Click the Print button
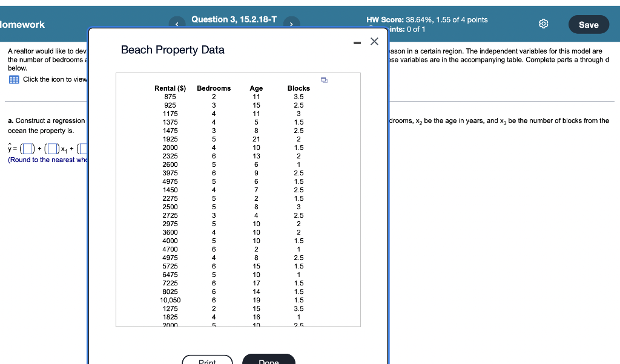Screen dimensions: 620x364 pyautogui.click(x=207, y=361)
